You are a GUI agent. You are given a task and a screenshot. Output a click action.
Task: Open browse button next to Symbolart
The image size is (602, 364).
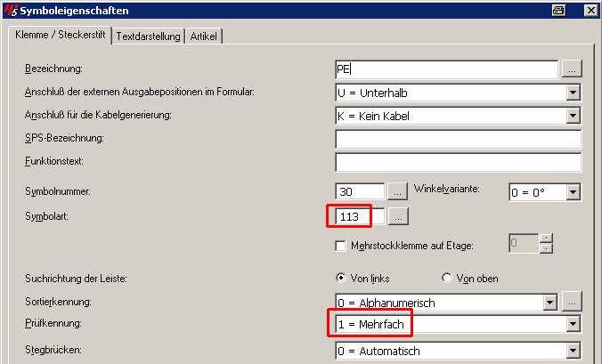coord(398,216)
